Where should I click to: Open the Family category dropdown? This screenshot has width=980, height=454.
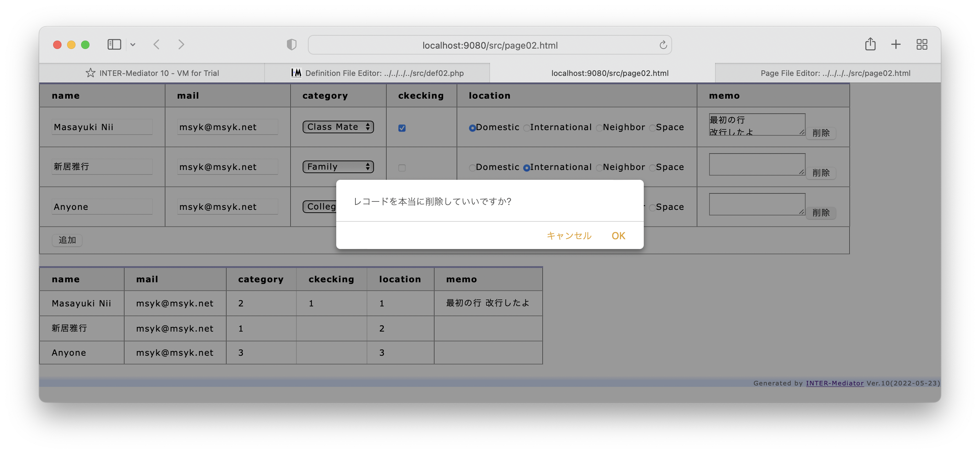point(338,166)
